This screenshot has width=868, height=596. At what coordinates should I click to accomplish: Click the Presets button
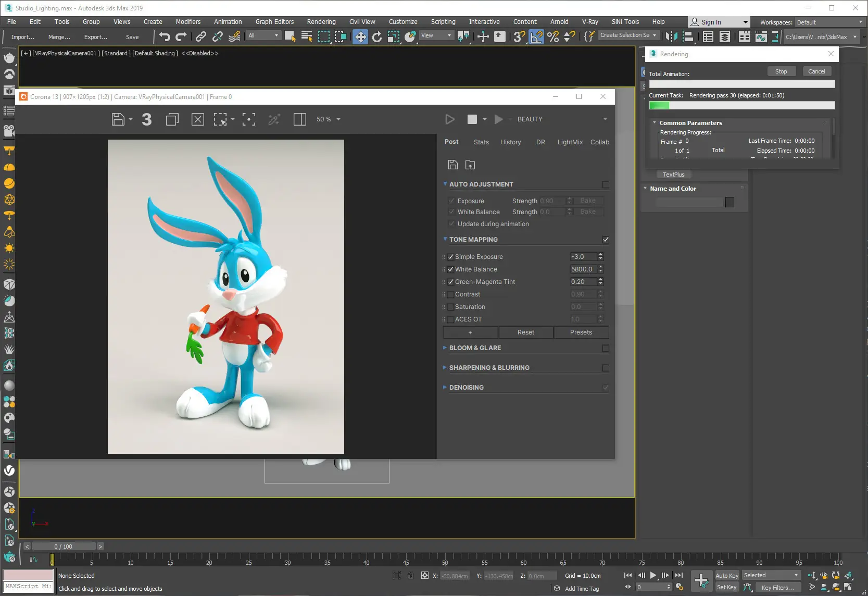pyautogui.click(x=581, y=332)
